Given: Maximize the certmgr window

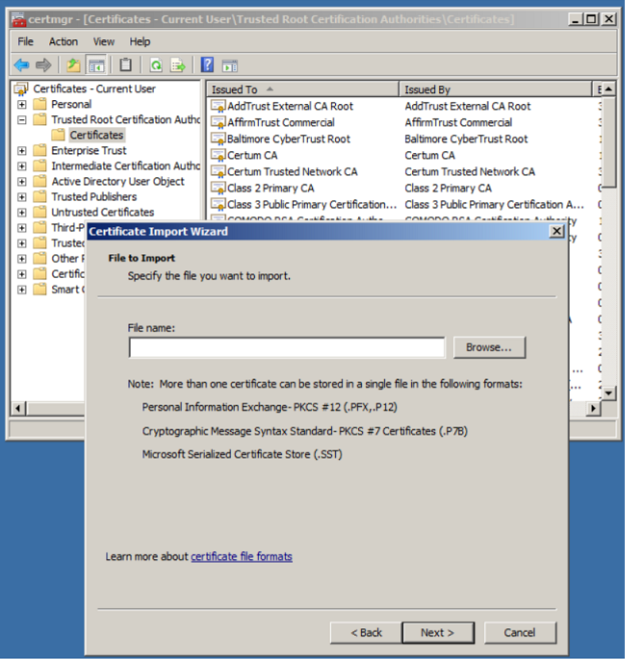Looking at the screenshot, I should [591, 19].
